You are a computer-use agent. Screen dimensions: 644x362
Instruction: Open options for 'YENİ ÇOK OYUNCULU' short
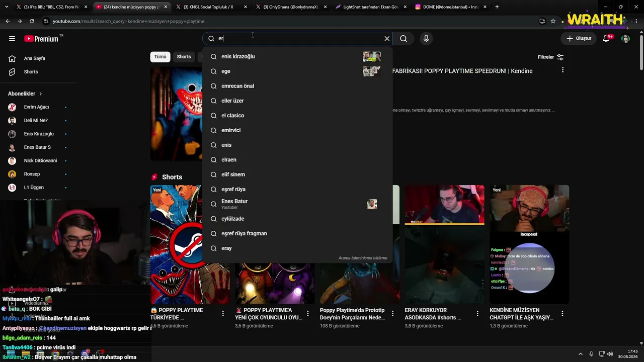[308, 313]
